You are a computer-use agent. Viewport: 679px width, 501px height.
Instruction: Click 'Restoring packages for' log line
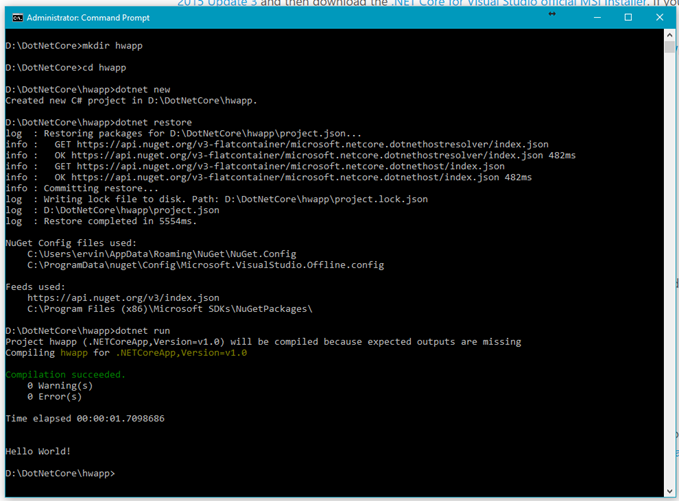click(183, 134)
